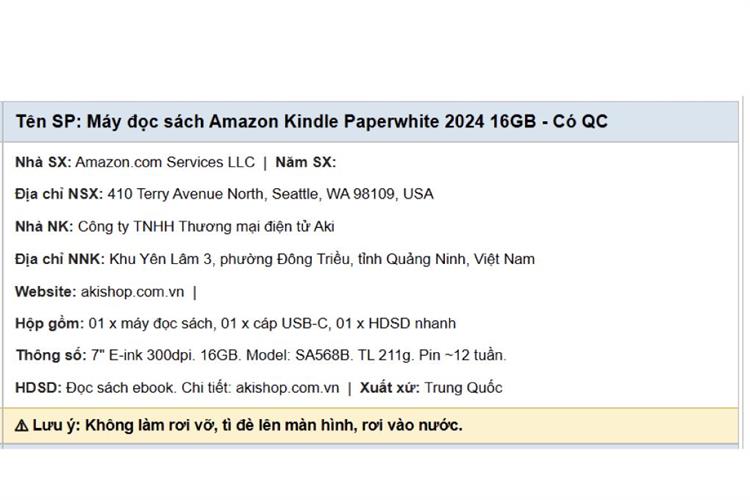
Task: Click the HDSD label
Action: tap(38, 388)
